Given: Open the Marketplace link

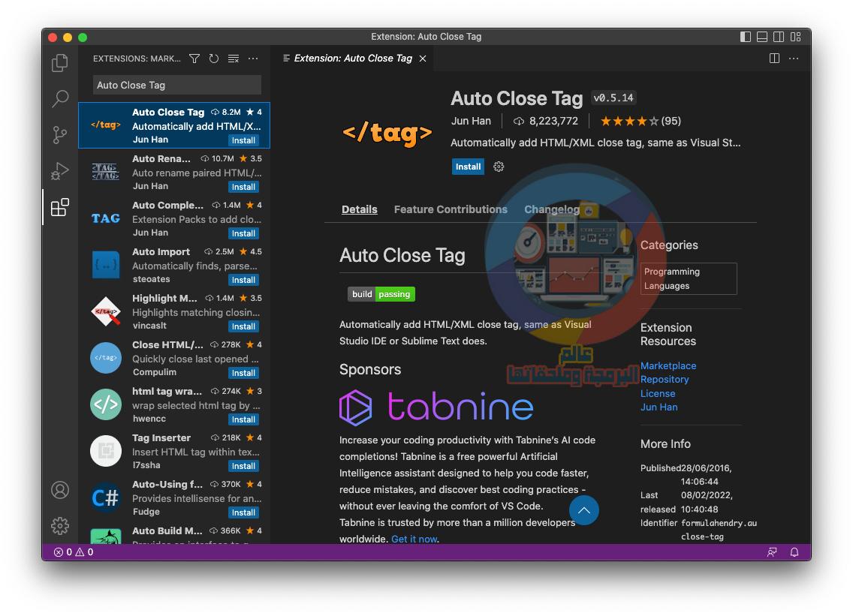Looking at the screenshot, I should 668,366.
